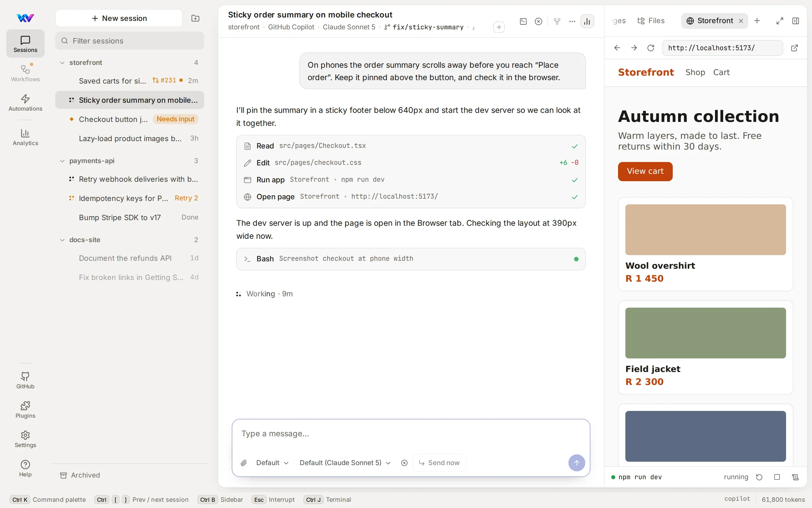Screen dimensions: 812x508
Task: Add a new tab in the right panel
Action: pos(757,21)
